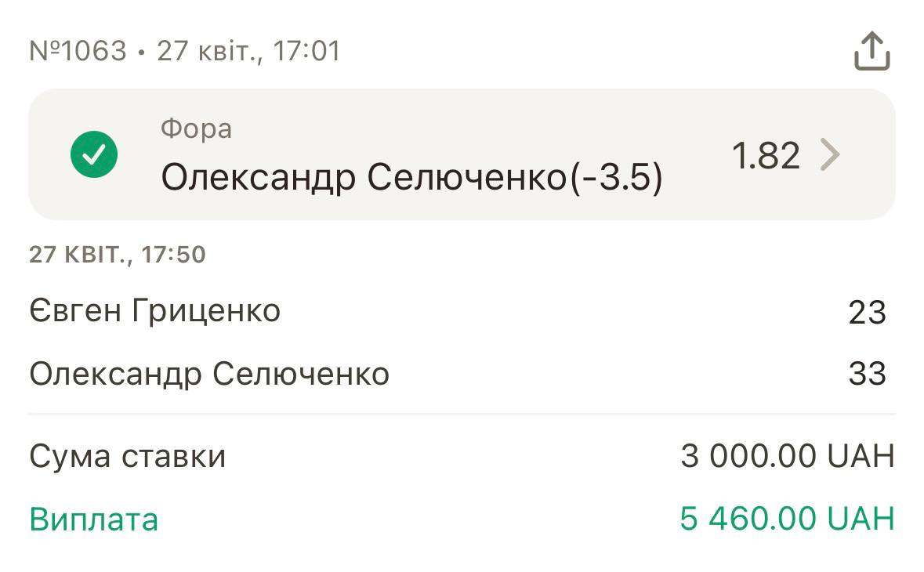Click the 1.82 odds value
The width and height of the screenshot is (924, 572).
(766, 155)
